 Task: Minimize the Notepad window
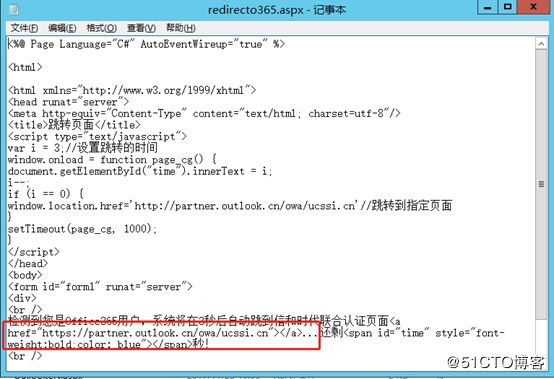pos(488,7)
